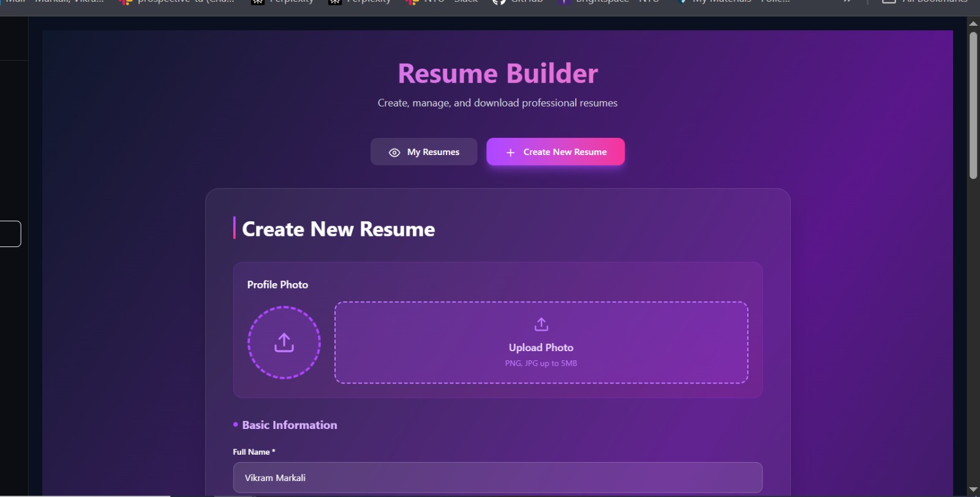Focus the Full Name field with Vikram Markali
980x497 pixels.
coord(497,477)
